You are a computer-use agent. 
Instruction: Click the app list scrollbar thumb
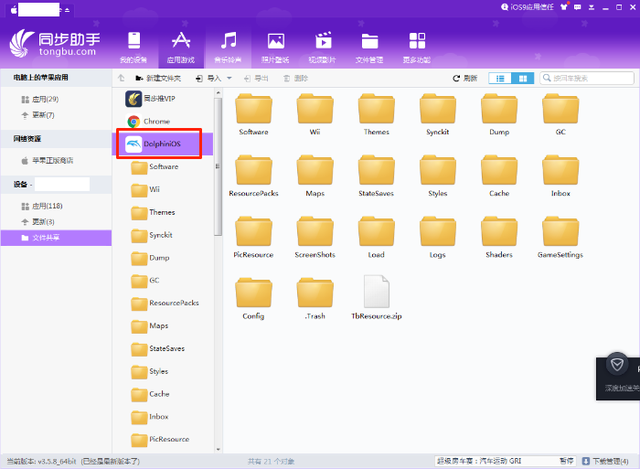[218, 167]
